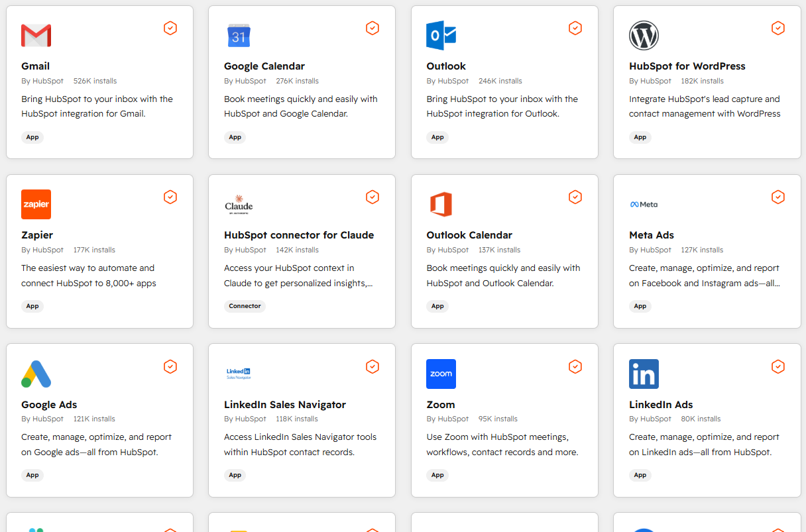Click '246K installs' on Outlook card
This screenshot has width=806, height=532.
500,81
